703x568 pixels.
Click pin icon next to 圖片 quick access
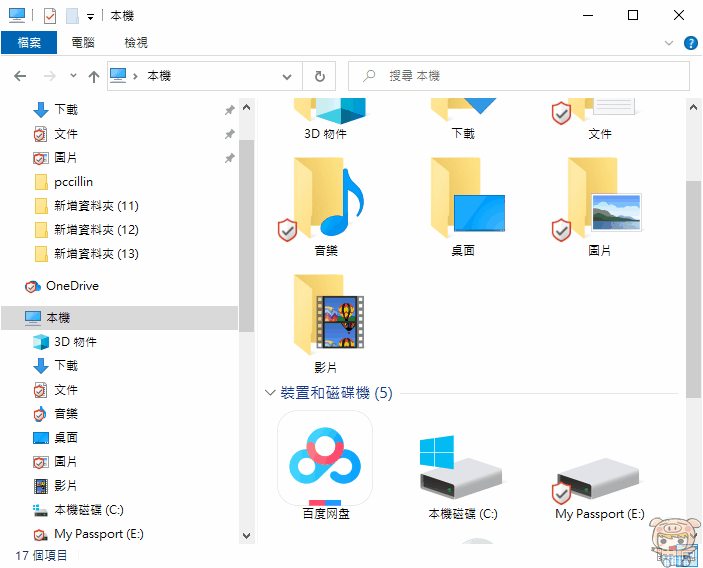pos(230,158)
